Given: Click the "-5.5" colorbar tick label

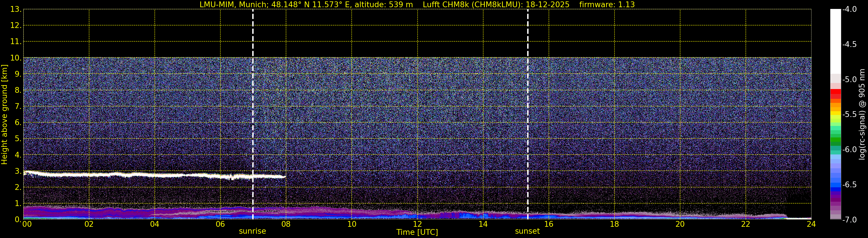Looking at the screenshot, I should pyautogui.click(x=850, y=115).
